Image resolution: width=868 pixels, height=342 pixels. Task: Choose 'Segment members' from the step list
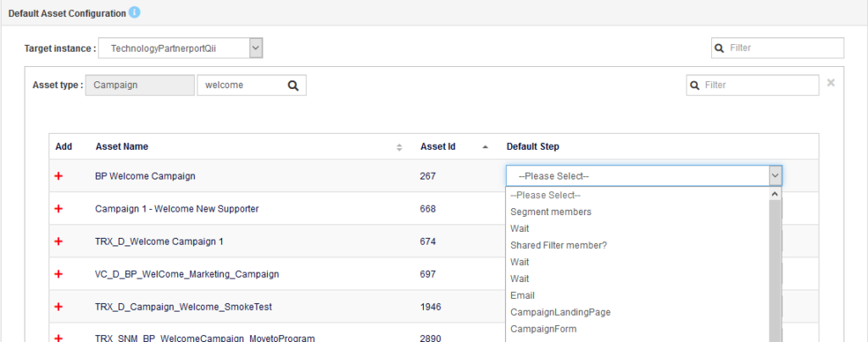point(550,212)
